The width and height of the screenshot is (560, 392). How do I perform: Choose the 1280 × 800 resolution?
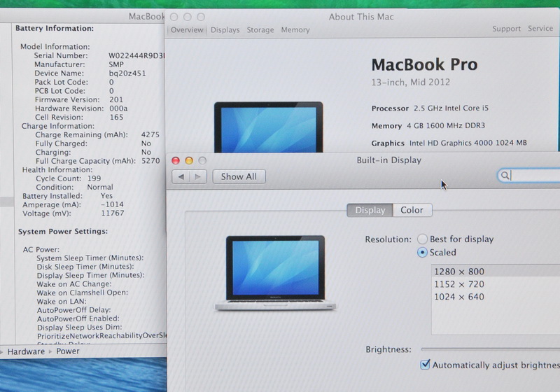tap(496, 272)
